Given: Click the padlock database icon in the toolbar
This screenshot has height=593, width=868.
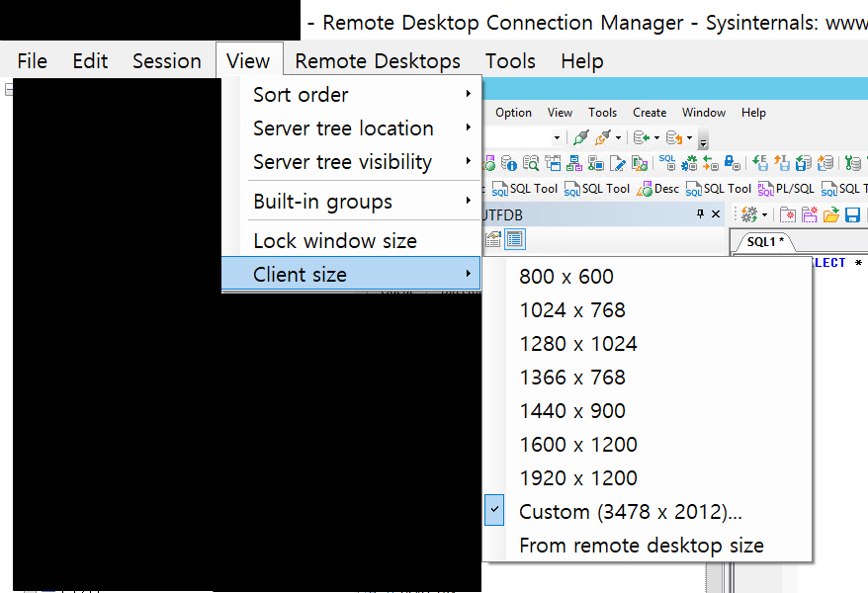Looking at the screenshot, I should (730, 161).
